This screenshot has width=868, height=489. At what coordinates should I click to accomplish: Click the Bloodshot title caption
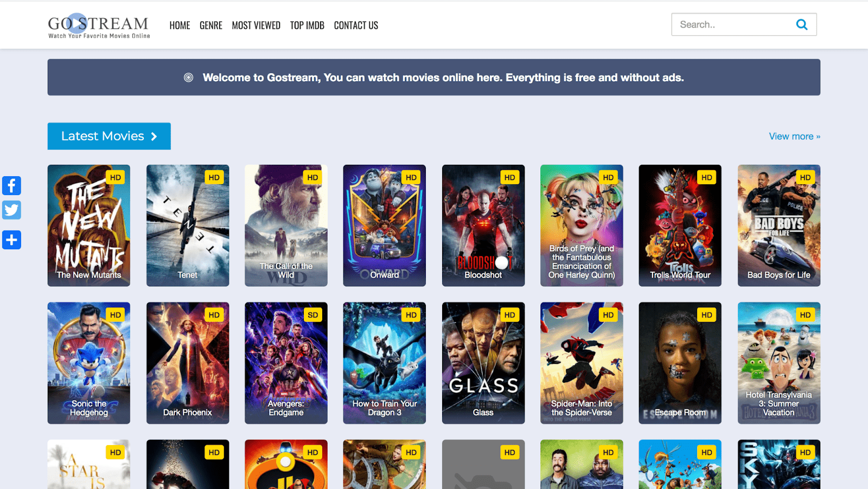pos(483,275)
